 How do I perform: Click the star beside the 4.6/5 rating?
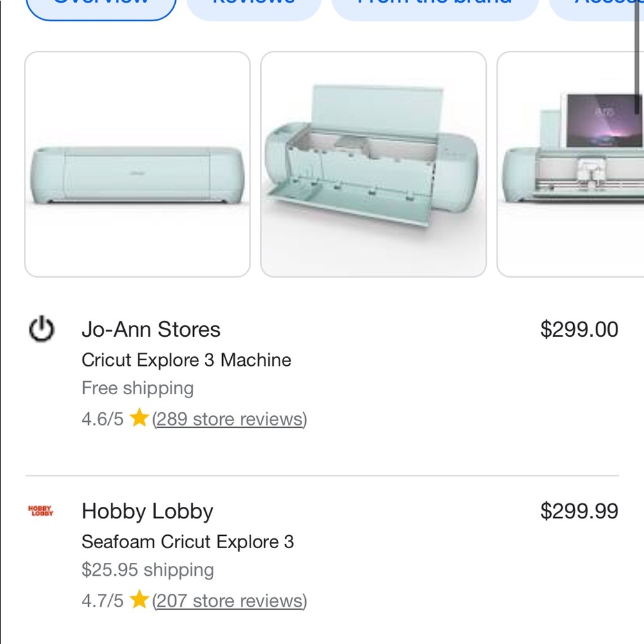tap(139, 419)
